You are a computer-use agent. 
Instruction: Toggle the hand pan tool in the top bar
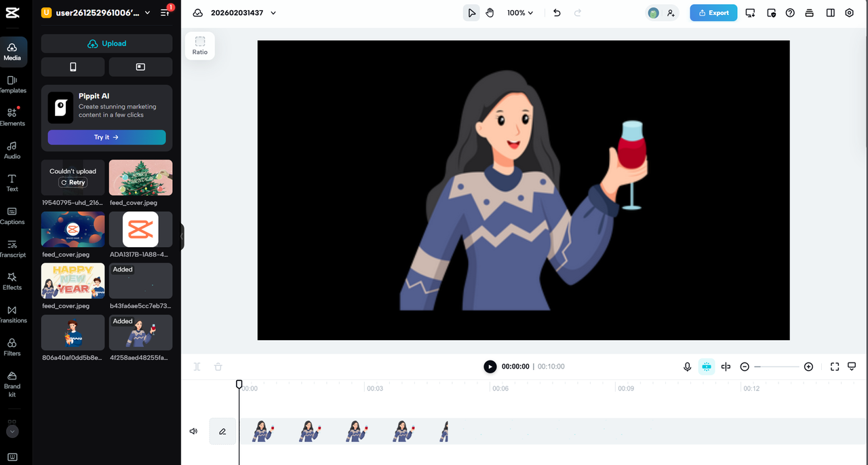point(490,12)
